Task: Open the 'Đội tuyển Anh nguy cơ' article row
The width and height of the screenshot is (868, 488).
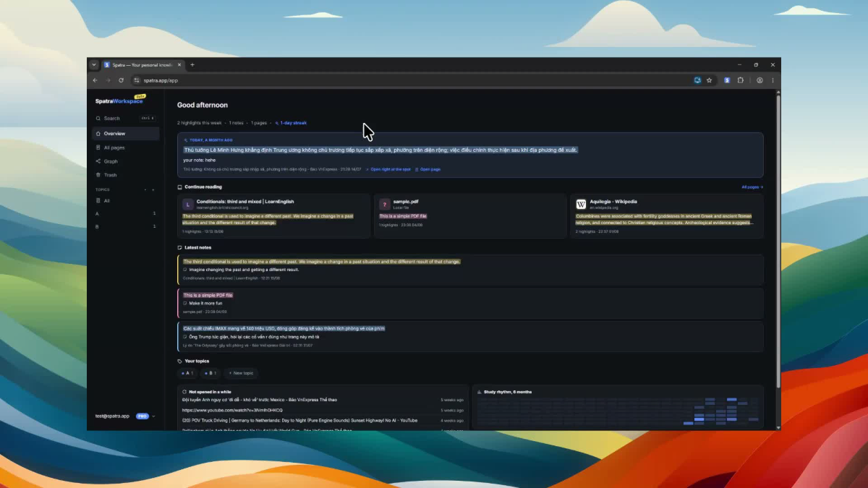Action: point(323,400)
